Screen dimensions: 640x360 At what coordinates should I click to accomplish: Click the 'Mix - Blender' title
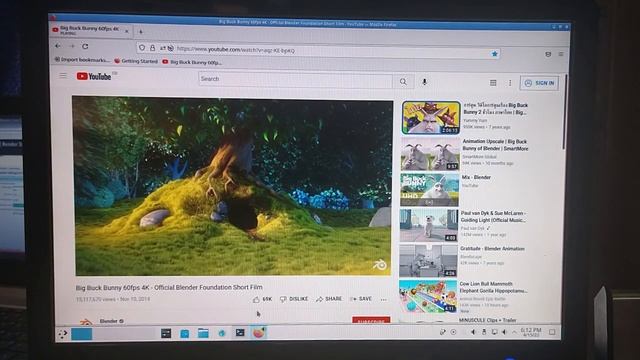tap(476, 177)
